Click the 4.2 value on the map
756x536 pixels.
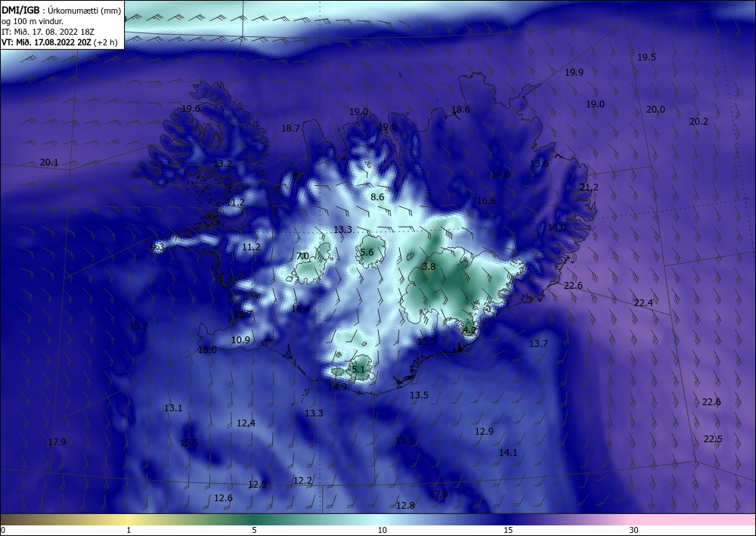(x=469, y=330)
